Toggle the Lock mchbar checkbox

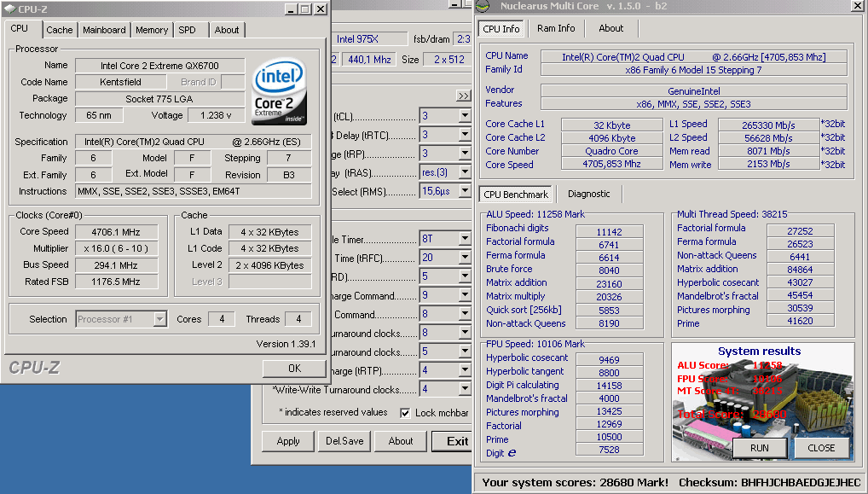point(405,413)
